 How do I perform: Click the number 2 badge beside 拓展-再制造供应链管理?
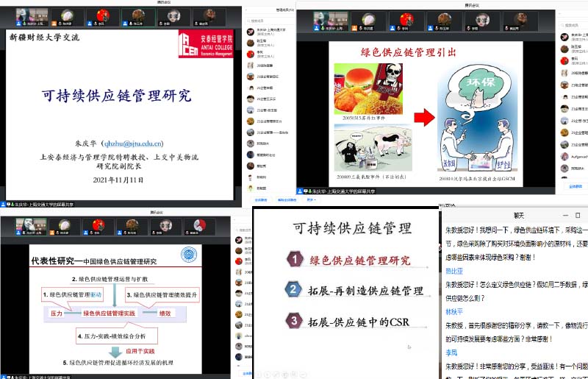[294, 290]
